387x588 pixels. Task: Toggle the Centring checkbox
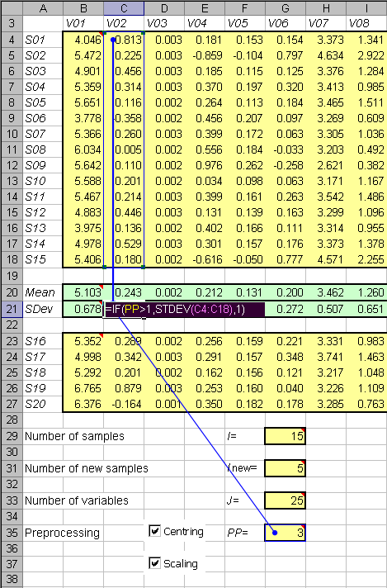point(154,531)
